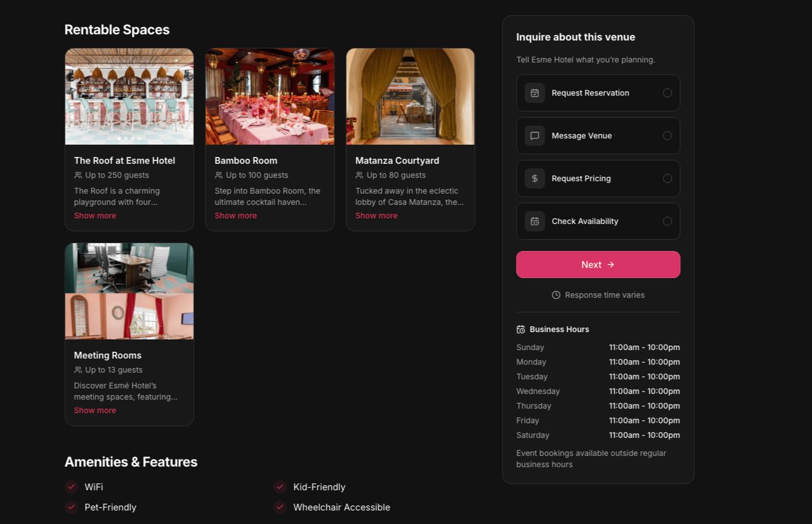Click the Message Venue chat bubble icon
This screenshot has height=524, width=812.
(534, 136)
